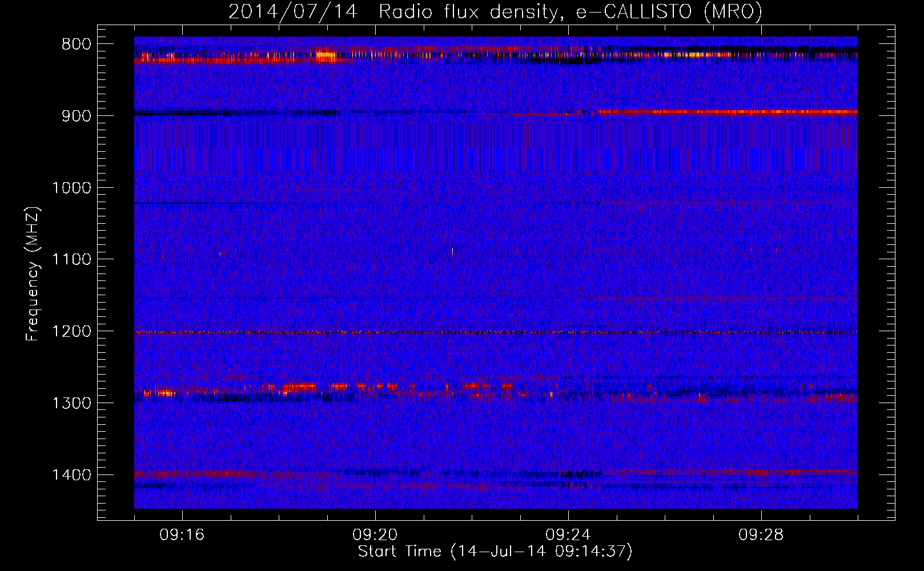Select the 800 frequency tick label
Screen dimensions: 924x571
click(77, 45)
